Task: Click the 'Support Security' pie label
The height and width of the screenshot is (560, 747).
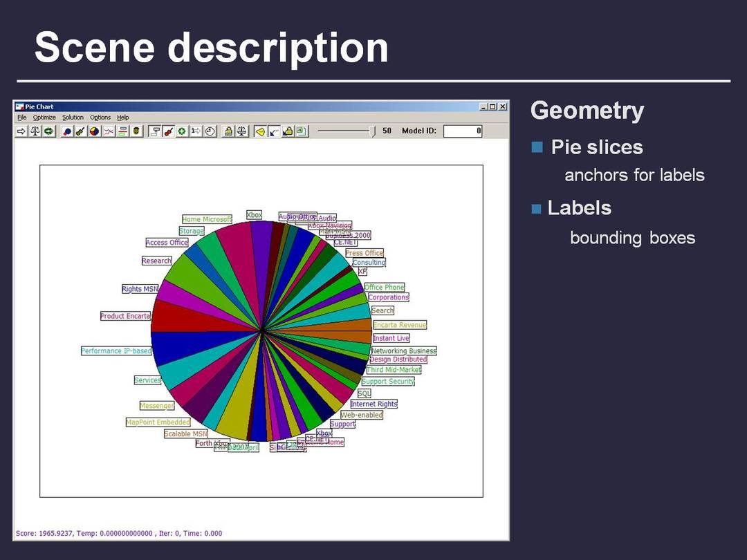Action: tap(388, 382)
